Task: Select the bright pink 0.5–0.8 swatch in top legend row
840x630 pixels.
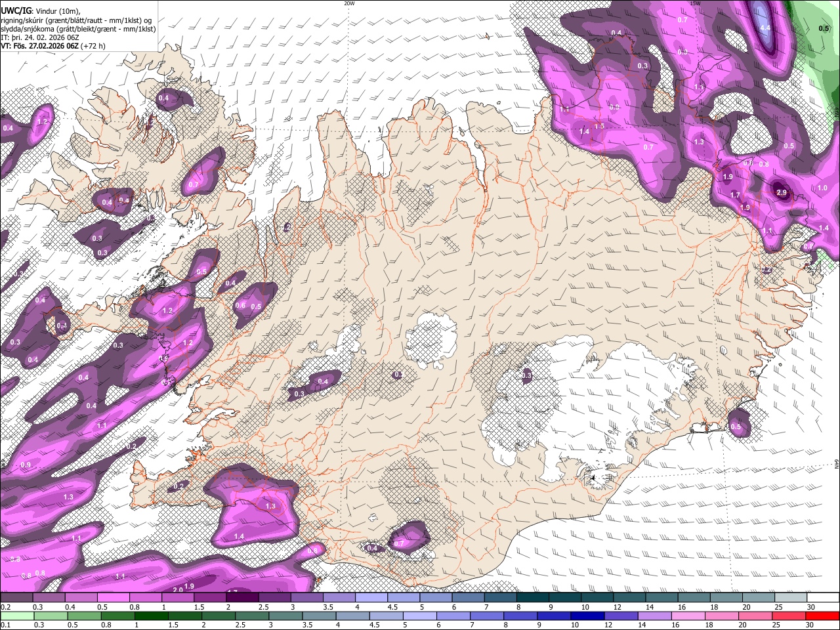Action: [x=113, y=598]
